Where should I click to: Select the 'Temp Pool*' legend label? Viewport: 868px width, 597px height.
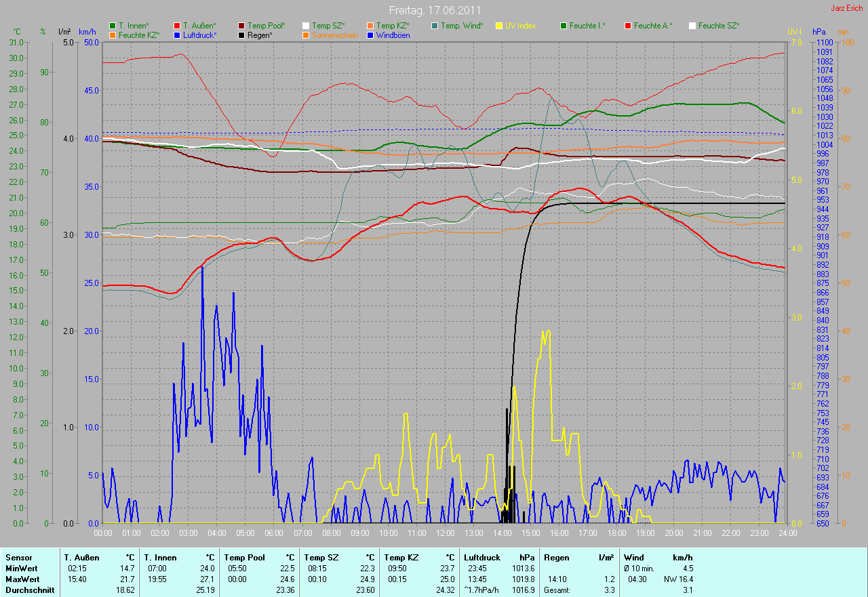pos(267,26)
